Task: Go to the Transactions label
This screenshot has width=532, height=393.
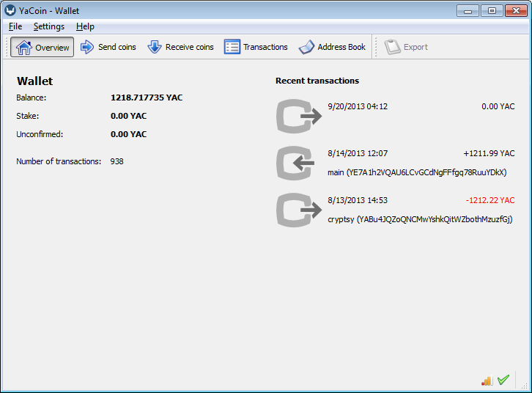Action: (x=265, y=47)
